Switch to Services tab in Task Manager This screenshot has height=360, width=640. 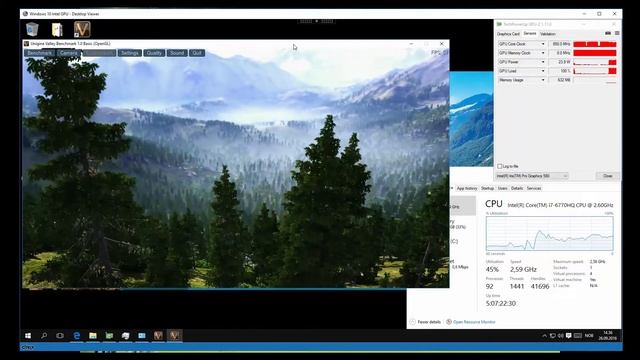(x=533, y=189)
